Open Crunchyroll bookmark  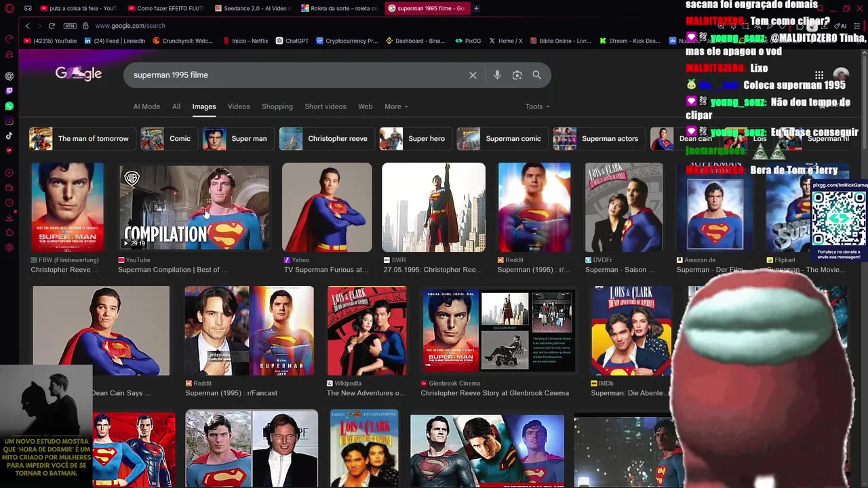click(x=183, y=41)
